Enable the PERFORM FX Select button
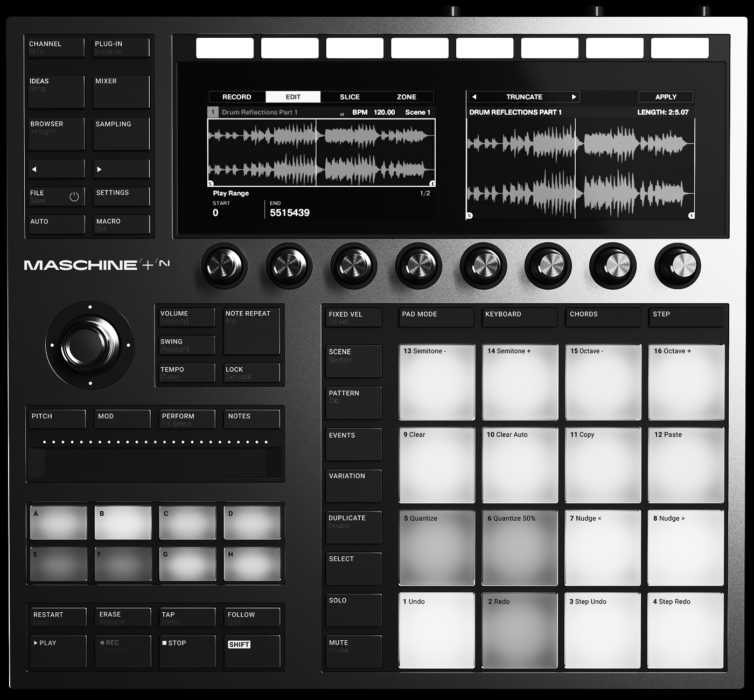Image resolution: width=754 pixels, height=700 pixels. coord(187,419)
